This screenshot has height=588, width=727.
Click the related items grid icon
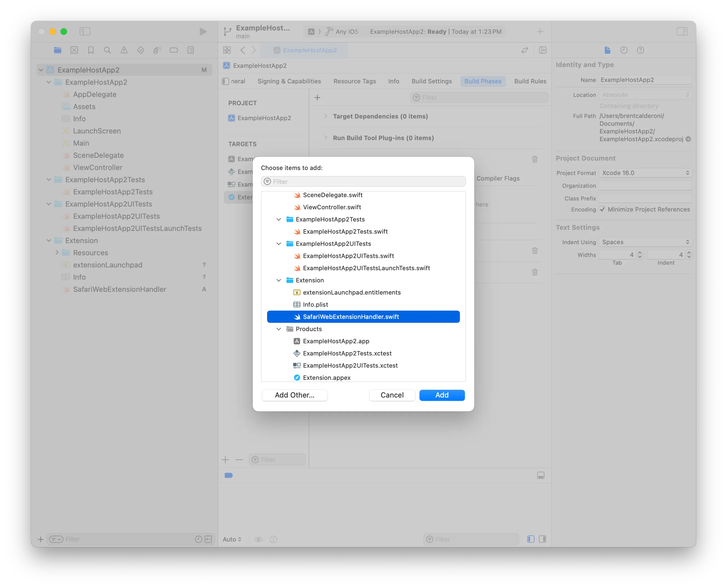227,50
